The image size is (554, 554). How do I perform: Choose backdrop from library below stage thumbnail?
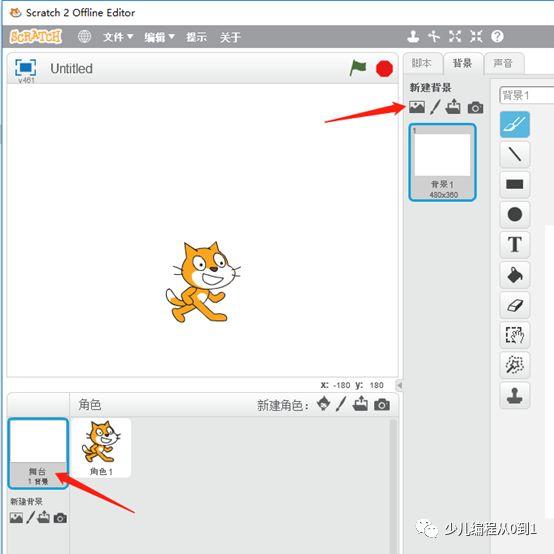coord(16,518)
